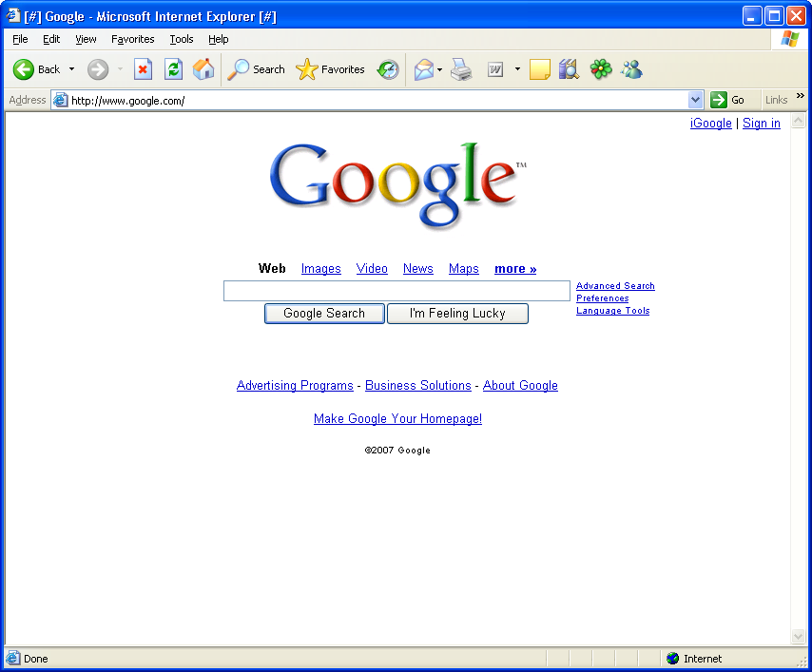812x672 pixels.
Task: Click the green Go arrow button
Action: 719,100
